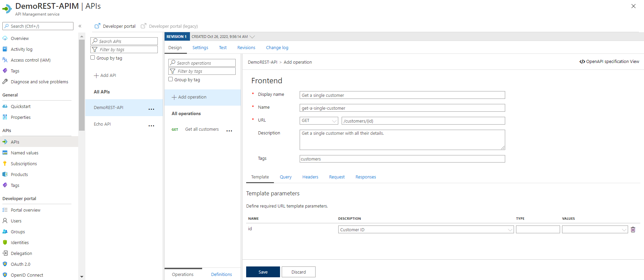Click the Portal overview icon
Image resolution: width=644 pixels, height=280 pixels.
tap(5, 210)
